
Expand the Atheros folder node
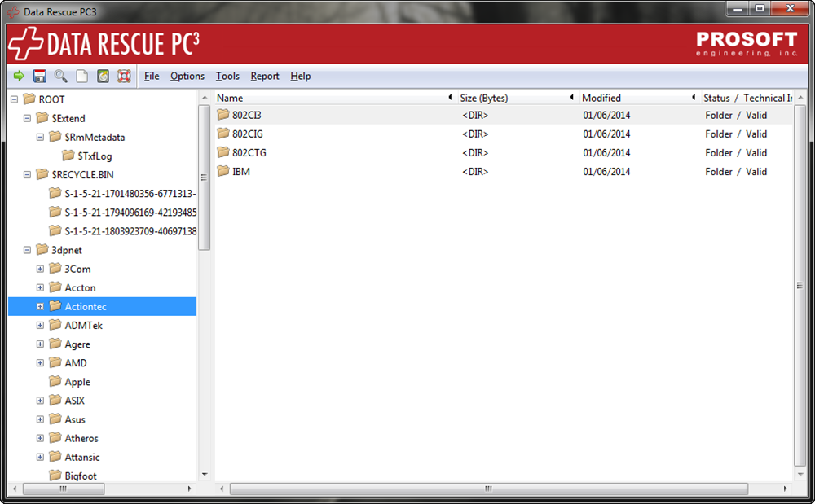point(40,438)
